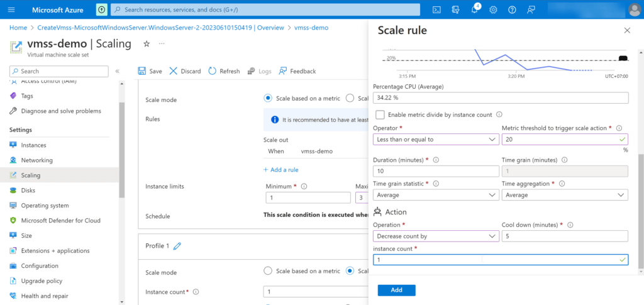Open the notifications bell

pyautogui.click(x=474, y=10)
